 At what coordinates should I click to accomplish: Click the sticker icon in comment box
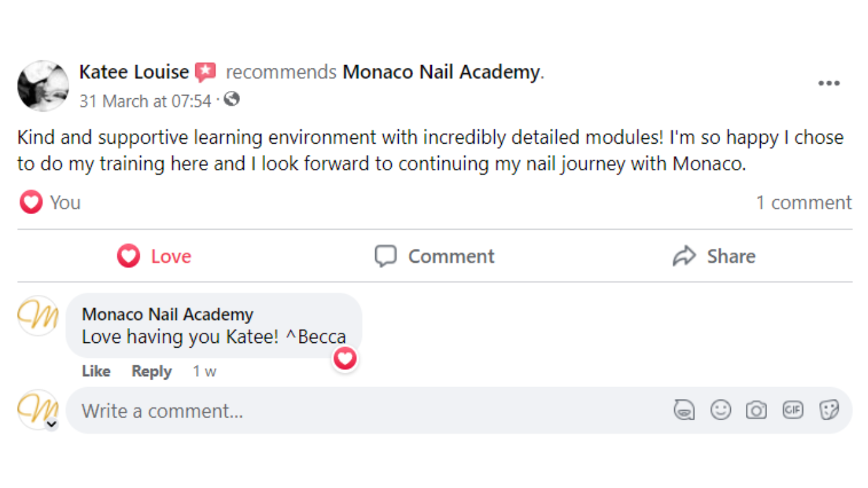click(x=829, y=410)
